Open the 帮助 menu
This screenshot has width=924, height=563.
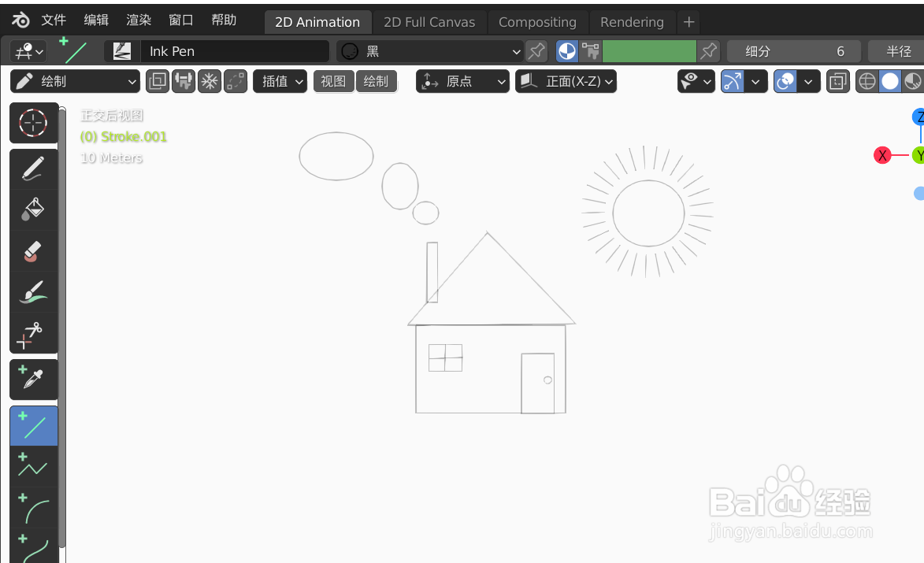pos(224,20)
